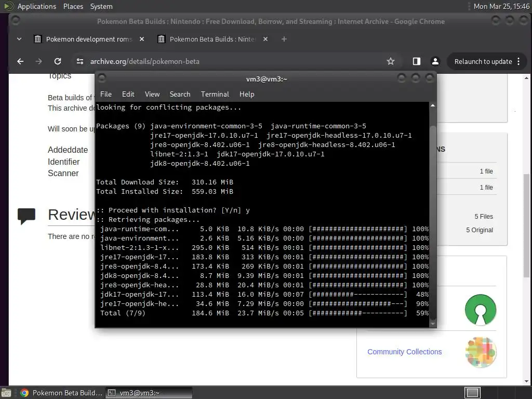Open Chrome side panel icon
The image size is (532, 399).
pyautogui.click(x=416, y=61)
